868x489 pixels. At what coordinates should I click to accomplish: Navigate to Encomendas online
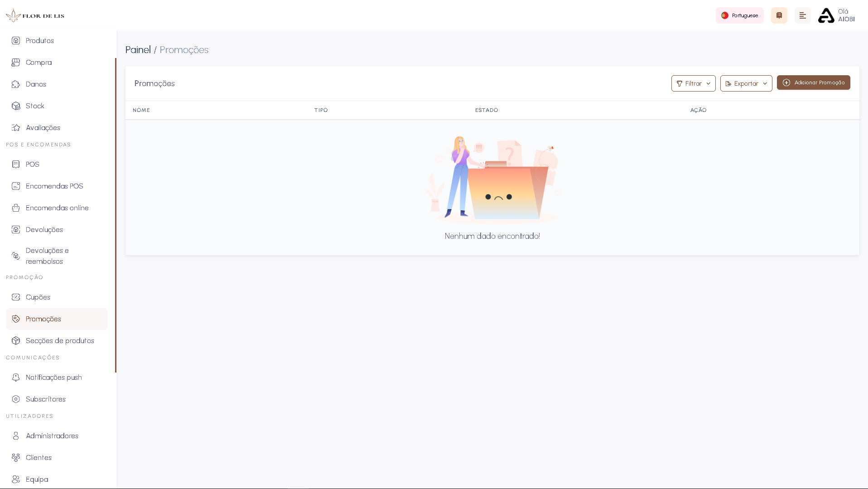point(57,208)
